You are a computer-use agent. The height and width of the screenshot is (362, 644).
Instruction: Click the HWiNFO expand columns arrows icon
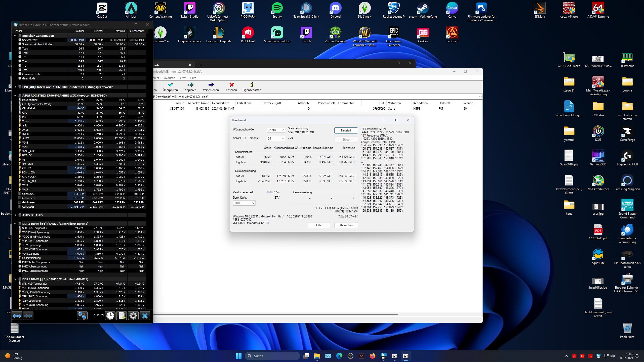click(17, 315)
